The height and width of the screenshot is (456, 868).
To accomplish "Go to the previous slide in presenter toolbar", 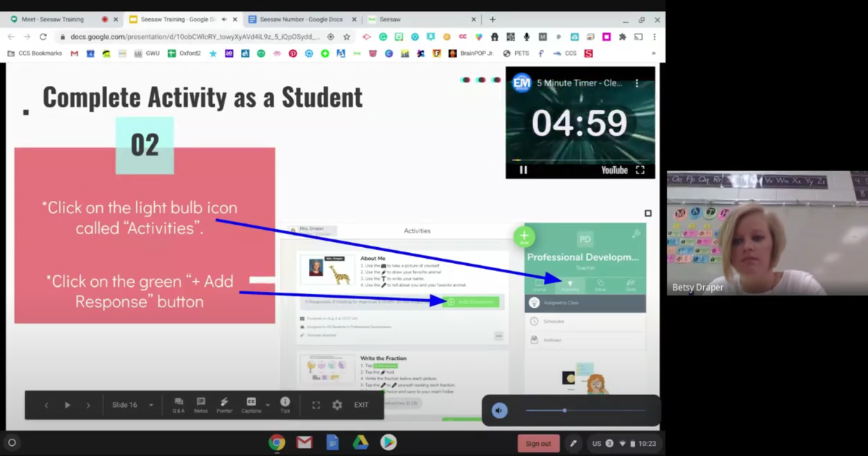I will [x=46, y=405].
